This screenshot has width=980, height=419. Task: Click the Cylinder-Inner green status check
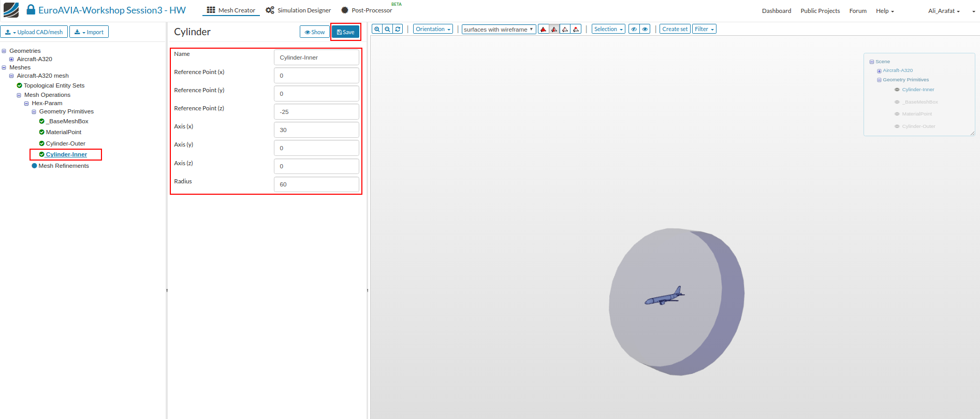(x=42, y=154)
